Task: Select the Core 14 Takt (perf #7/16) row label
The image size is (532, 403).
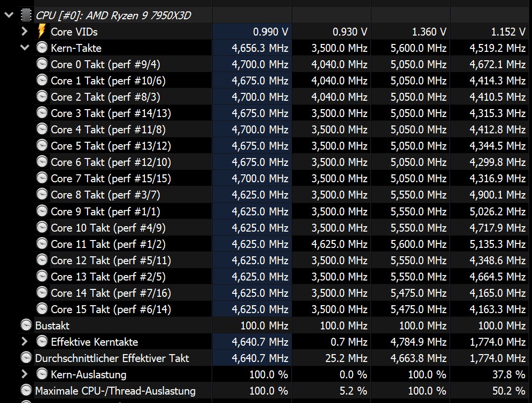Action: coord(111,293)
